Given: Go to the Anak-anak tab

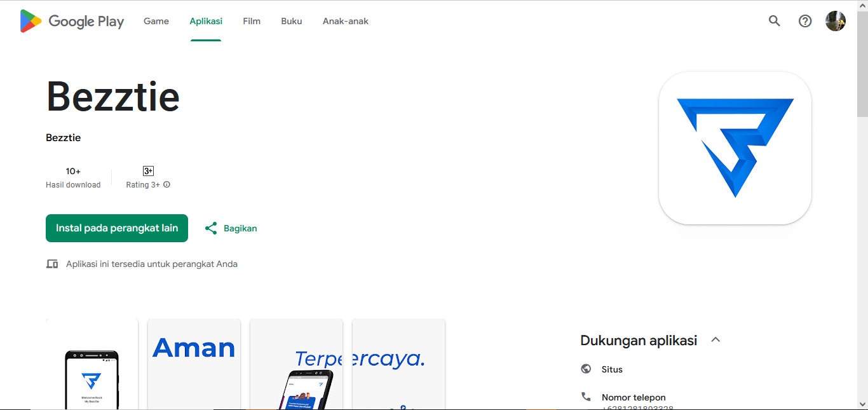Looking at the screenshot, I should coord(346,21).
